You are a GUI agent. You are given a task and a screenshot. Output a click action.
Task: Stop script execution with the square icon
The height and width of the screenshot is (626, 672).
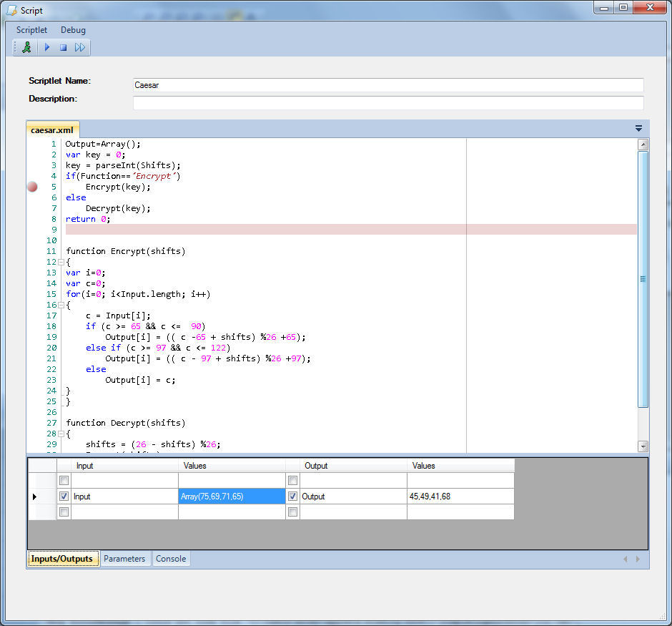tap(63, 47)
